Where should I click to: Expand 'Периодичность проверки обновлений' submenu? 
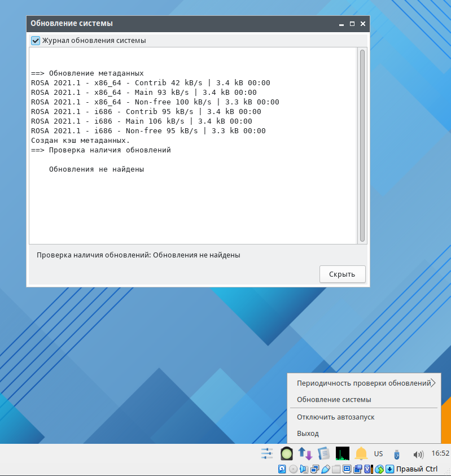click(364, 383)
